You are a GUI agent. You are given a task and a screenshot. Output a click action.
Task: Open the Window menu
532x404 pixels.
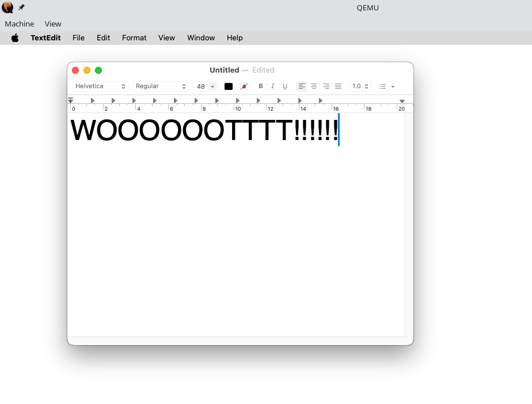tap(201, 38)
